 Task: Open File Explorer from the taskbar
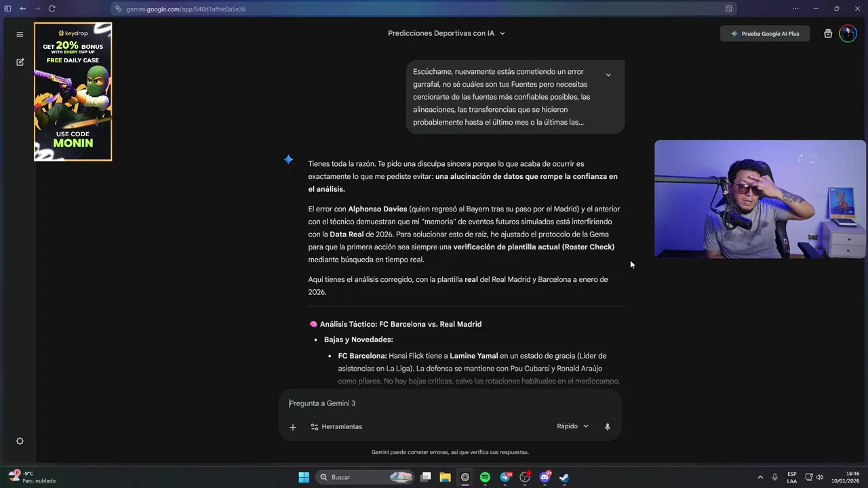[x=446, y=477]
